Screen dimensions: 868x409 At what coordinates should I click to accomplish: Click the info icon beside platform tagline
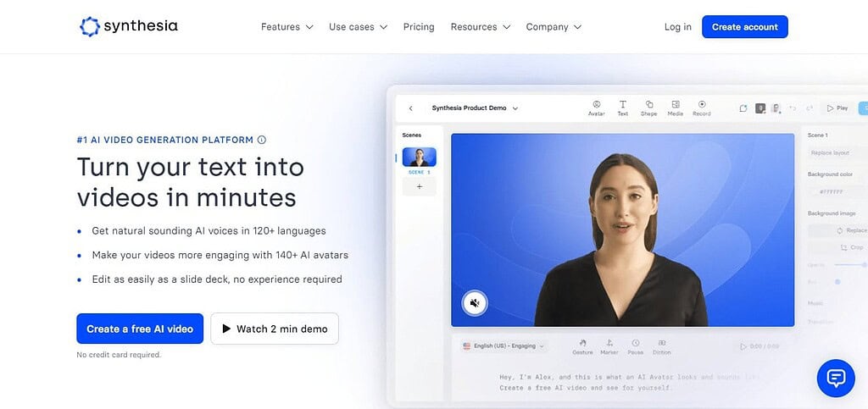point(262,140)
